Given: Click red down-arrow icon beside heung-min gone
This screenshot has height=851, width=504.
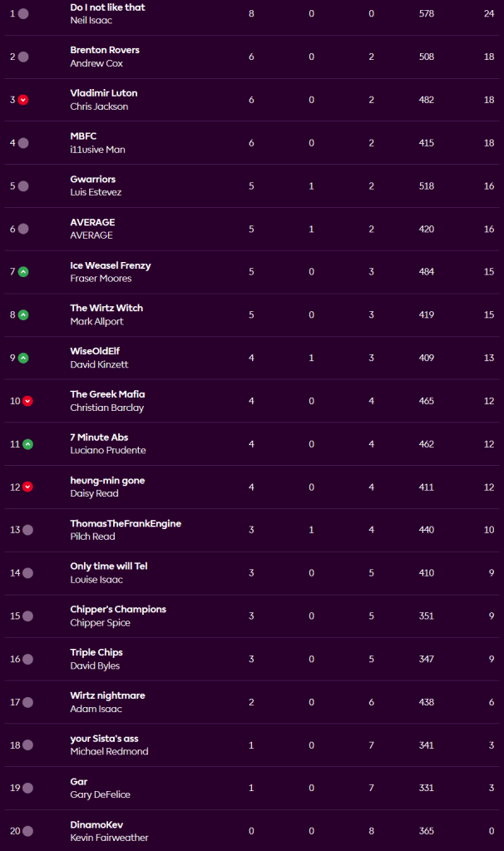Looking at the screenshot, I should point(27,487).
